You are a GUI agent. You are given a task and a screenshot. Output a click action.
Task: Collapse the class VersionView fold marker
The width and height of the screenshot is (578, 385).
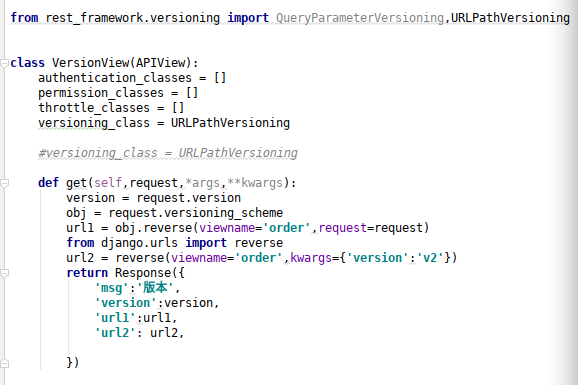pyautogui.click(x=4, y=63)
